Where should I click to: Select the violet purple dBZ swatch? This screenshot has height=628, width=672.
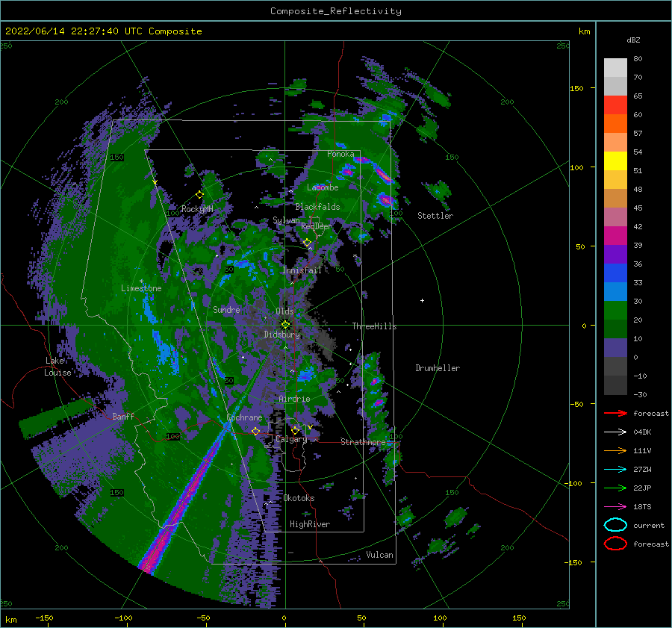[615, 255]
